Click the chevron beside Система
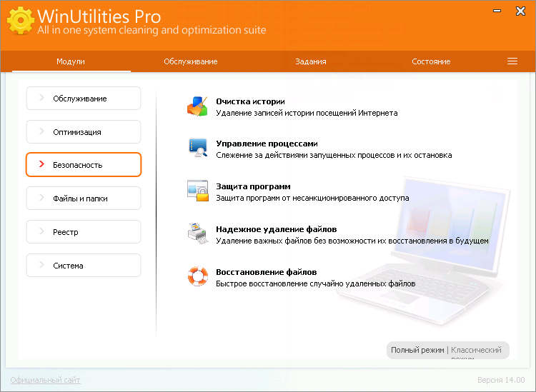Image resolution: width=536 pixels, height=392 pixels. [41, 264]
